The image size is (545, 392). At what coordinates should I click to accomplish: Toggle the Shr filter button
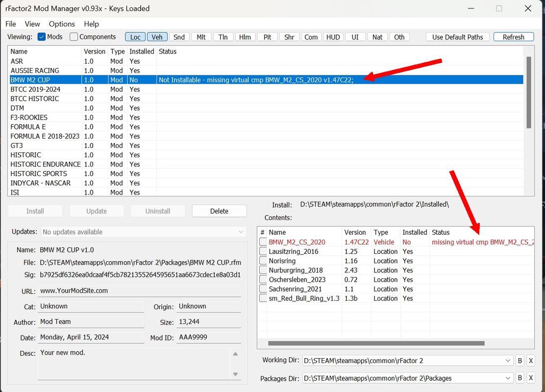(289, 37)
